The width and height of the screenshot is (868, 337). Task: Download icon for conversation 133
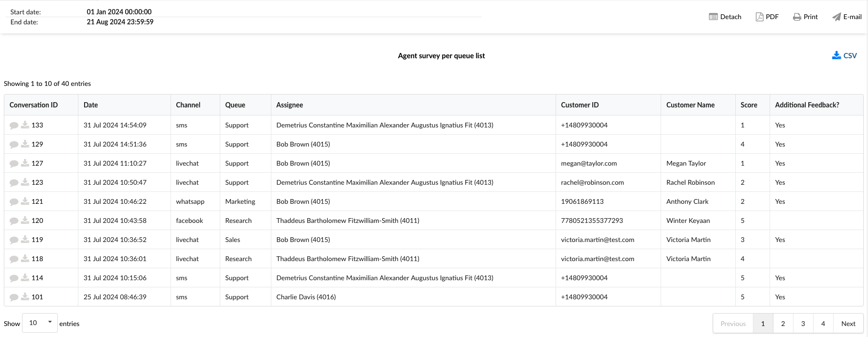click(x=25, y=125)
